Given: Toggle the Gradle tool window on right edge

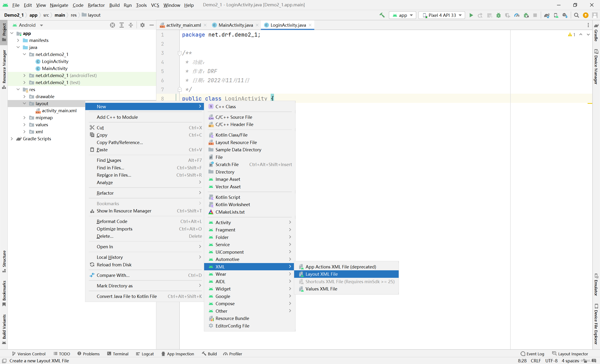Looking at the screenshot, I should click(596, 33).
